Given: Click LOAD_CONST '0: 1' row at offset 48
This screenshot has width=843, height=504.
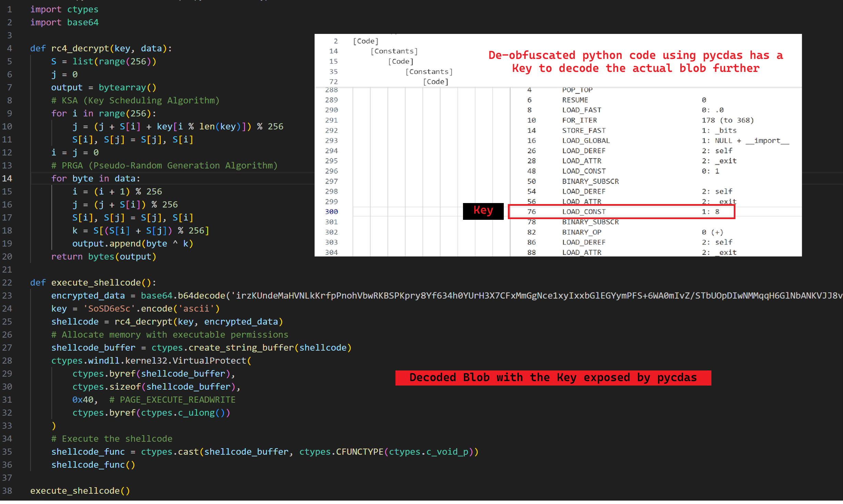Looking at the screenshot, I should pyautogui.click(x=623, y=171).
